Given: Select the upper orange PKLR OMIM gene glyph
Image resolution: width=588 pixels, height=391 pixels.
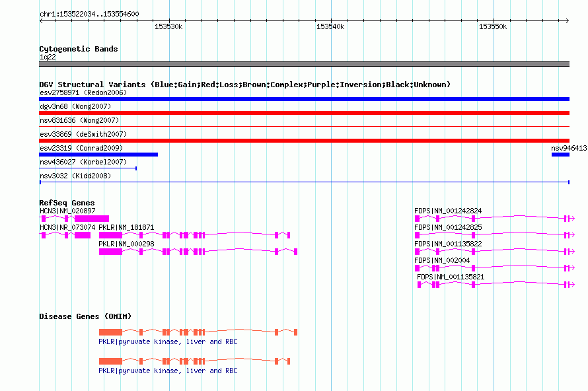Looking at the screenshot, I should tap(198, 332).
